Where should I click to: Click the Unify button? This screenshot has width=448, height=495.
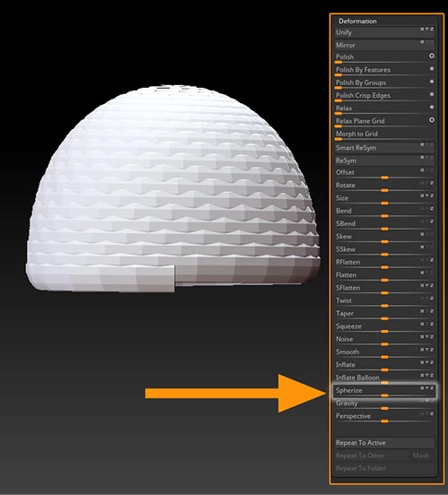point(384,32)
